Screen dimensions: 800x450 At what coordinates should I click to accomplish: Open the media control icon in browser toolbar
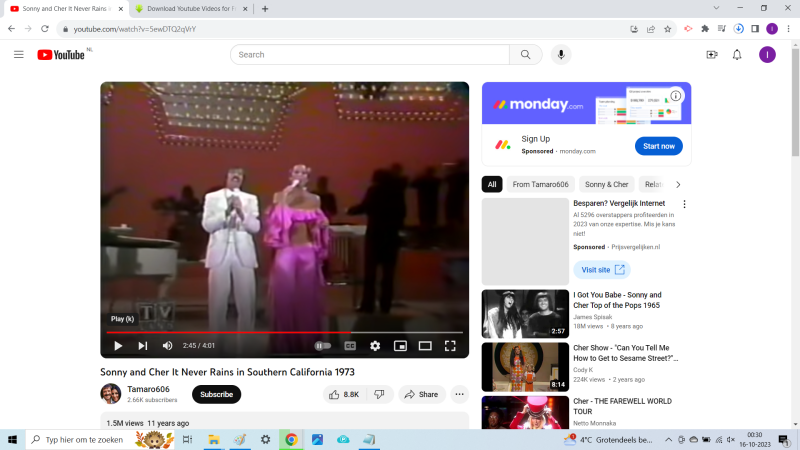[721, 29]
